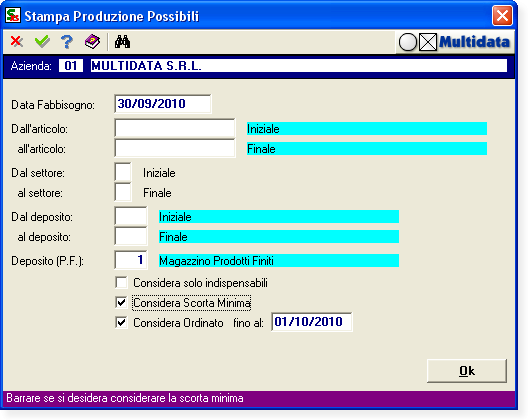Viewport: 528px width, 420px height.
Task: Launch search with the binoculars icon
Action: click(122, 42)
